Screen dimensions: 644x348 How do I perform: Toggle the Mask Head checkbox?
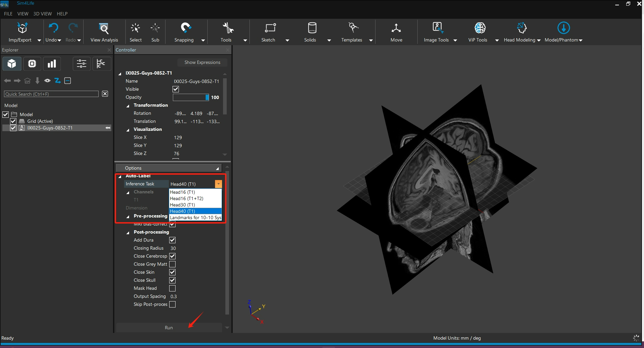172,288
